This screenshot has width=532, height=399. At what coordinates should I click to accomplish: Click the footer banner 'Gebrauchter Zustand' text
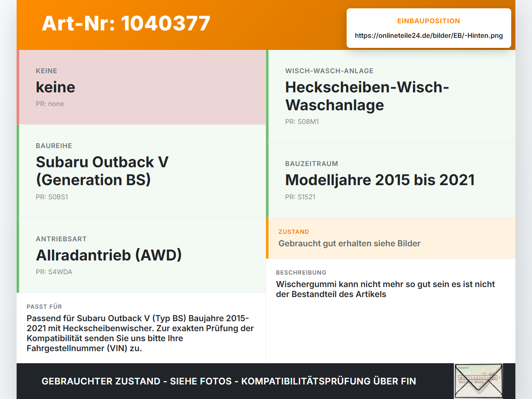pyautogui.click(x=229, y=381)
